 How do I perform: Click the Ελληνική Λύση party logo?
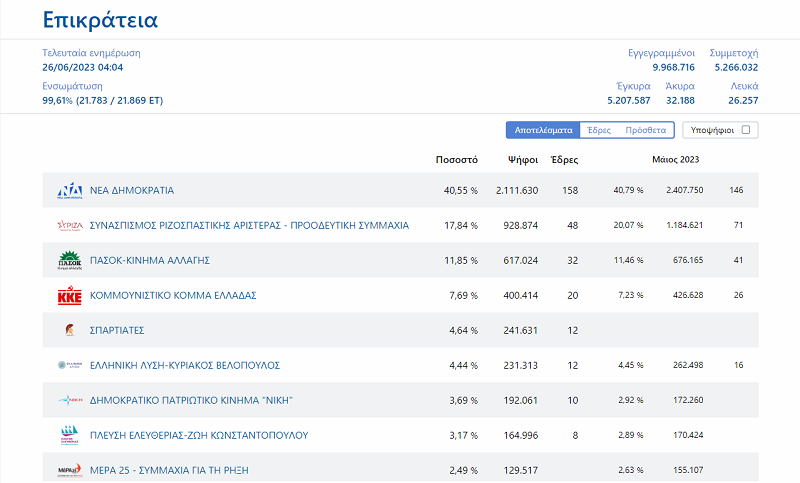pyautogui.click(x=70, y=365)
